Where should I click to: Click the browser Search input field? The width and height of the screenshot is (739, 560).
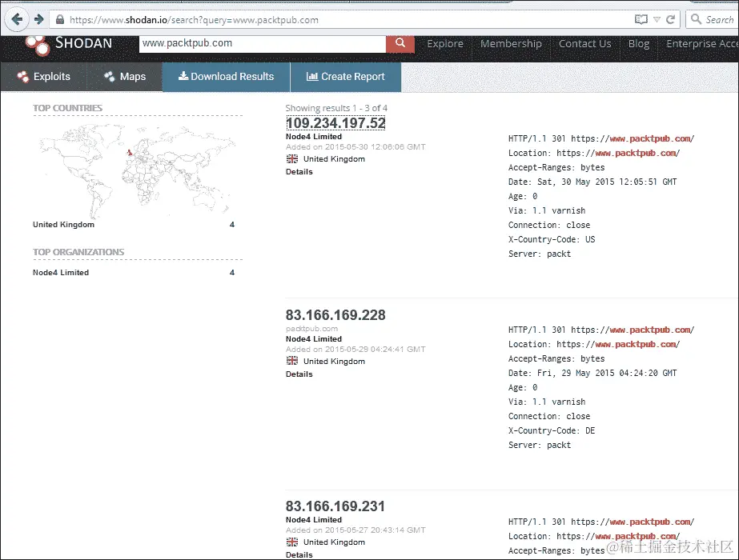click(x=713, y=20)
